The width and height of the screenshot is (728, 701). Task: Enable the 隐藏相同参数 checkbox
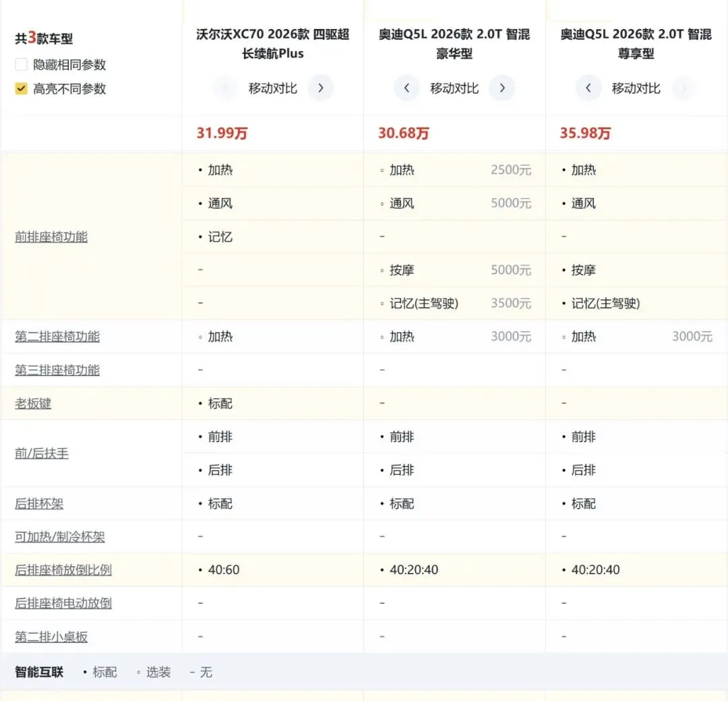(x=22, y=65)
